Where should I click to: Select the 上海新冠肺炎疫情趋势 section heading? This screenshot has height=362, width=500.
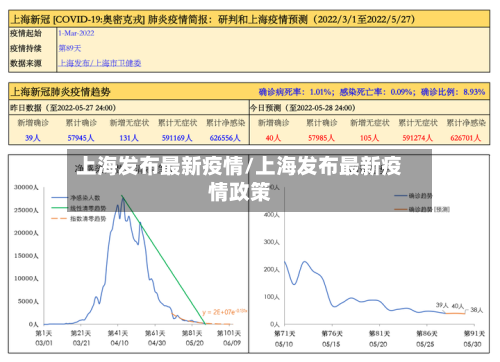[60, 92]
